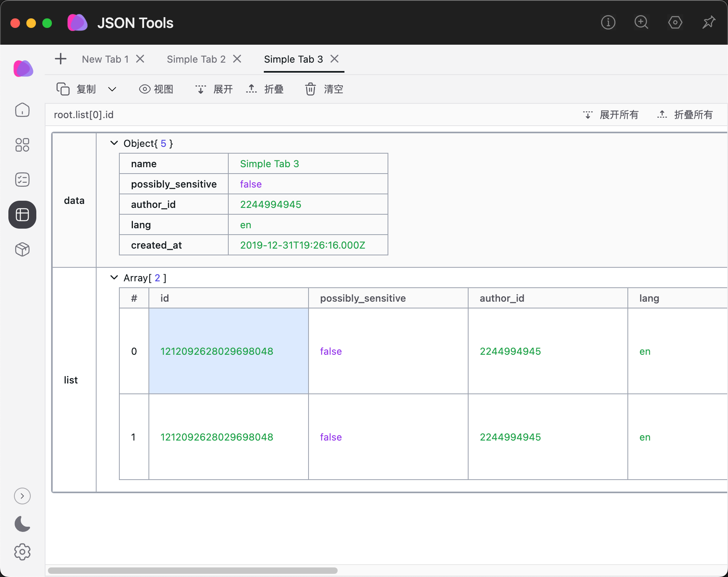Viewport: 728px width, 577px height.
Task: Click the 'author_id' column header
Action: 548,298
